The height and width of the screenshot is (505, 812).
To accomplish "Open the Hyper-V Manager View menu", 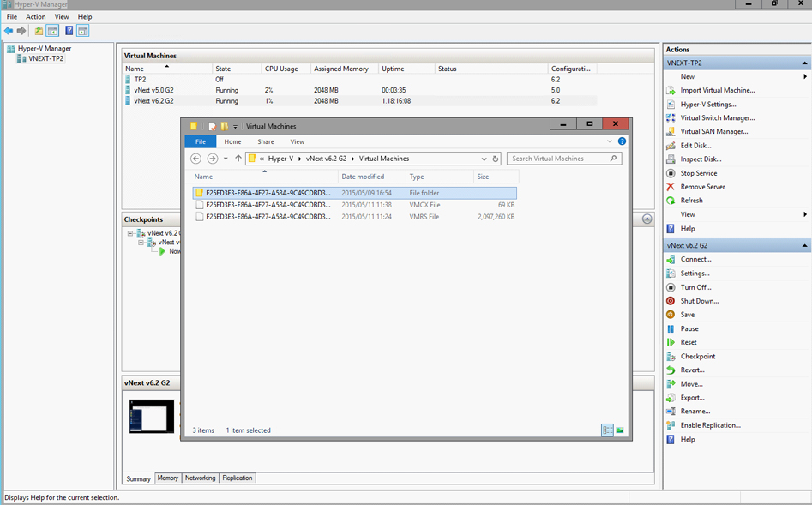I will [x=62, y=16].
